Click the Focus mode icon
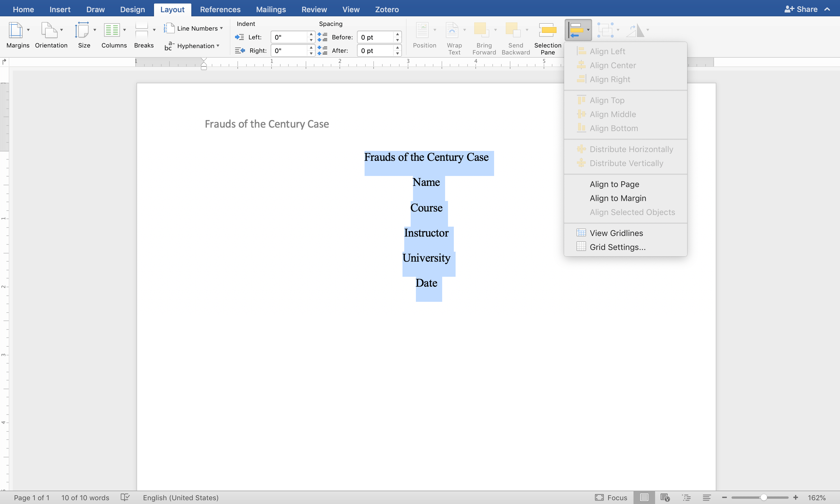The height and width of the screenshot is (504, 840). [599, 498]
